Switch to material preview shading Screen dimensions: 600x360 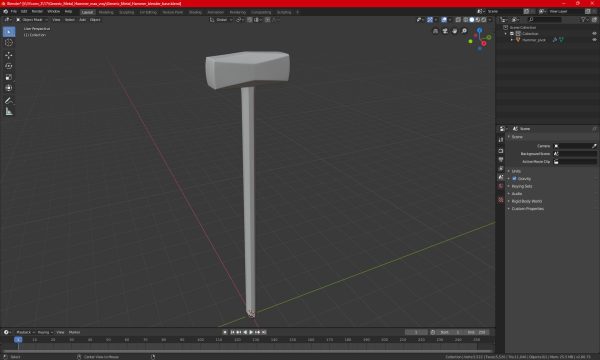(478, 20)
